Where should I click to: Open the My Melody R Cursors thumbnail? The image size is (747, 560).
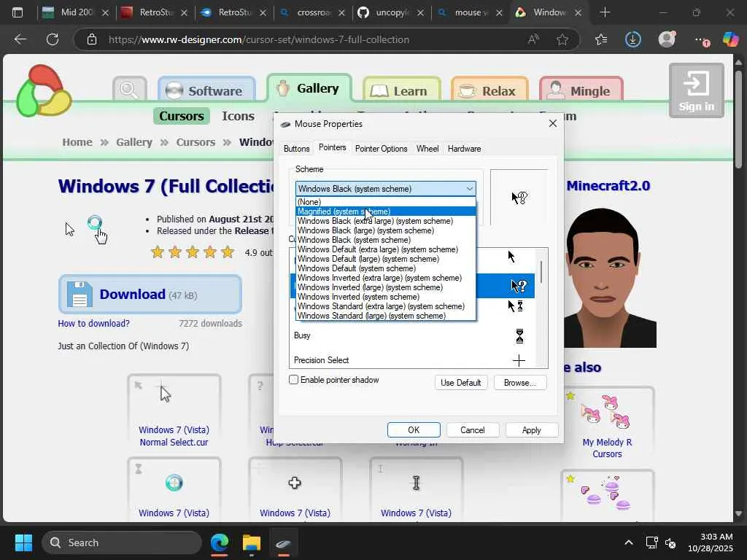point(608,425)
